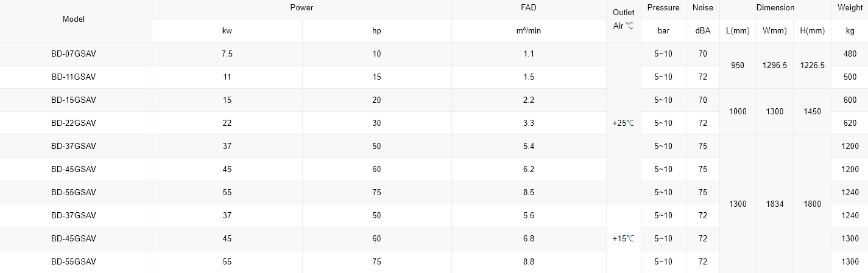Select the BD-07GSAV model cell
The height and width of the screenshot is (273, 868).
coord(74,54)
